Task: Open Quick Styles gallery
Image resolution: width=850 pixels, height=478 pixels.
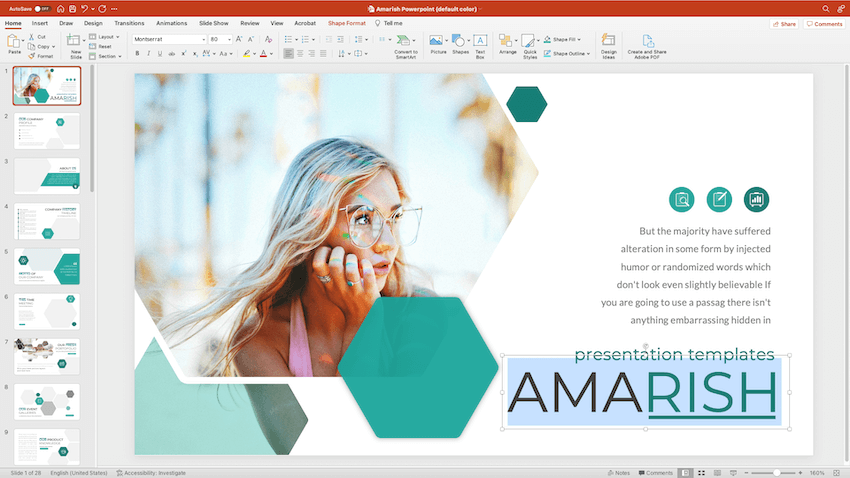Action: pyautogui.click(x=530, y=47)
